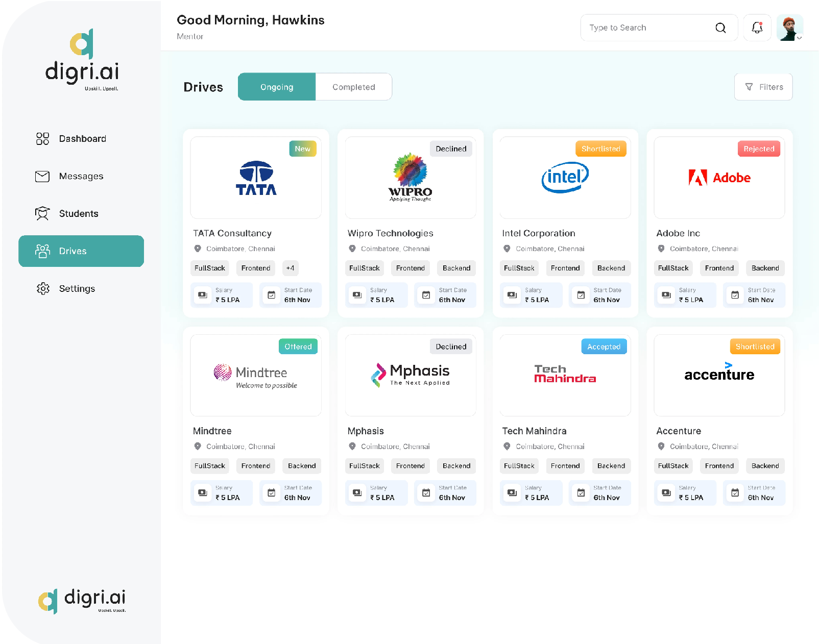The image size is (819, 644).
Task: Expand the user profile avatar menu
Action: 789,28
